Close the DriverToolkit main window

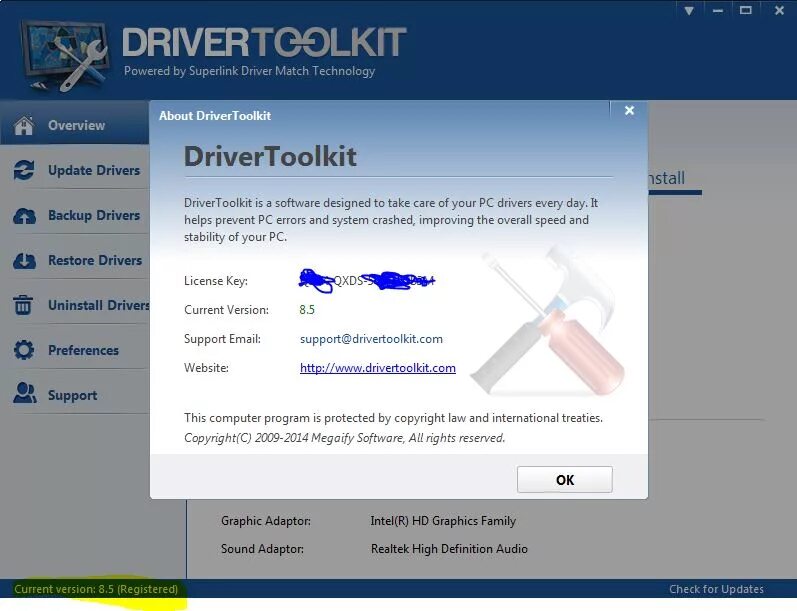[x=779, y=10]
